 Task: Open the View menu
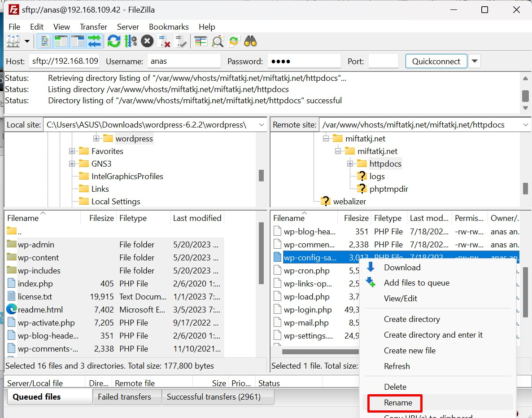click(61, 27)
